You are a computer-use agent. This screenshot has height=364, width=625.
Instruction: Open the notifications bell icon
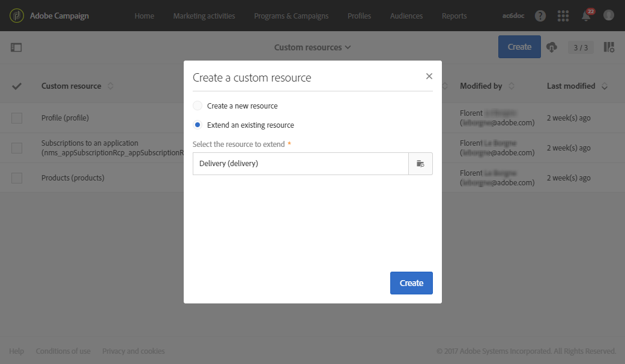point(586,16)
